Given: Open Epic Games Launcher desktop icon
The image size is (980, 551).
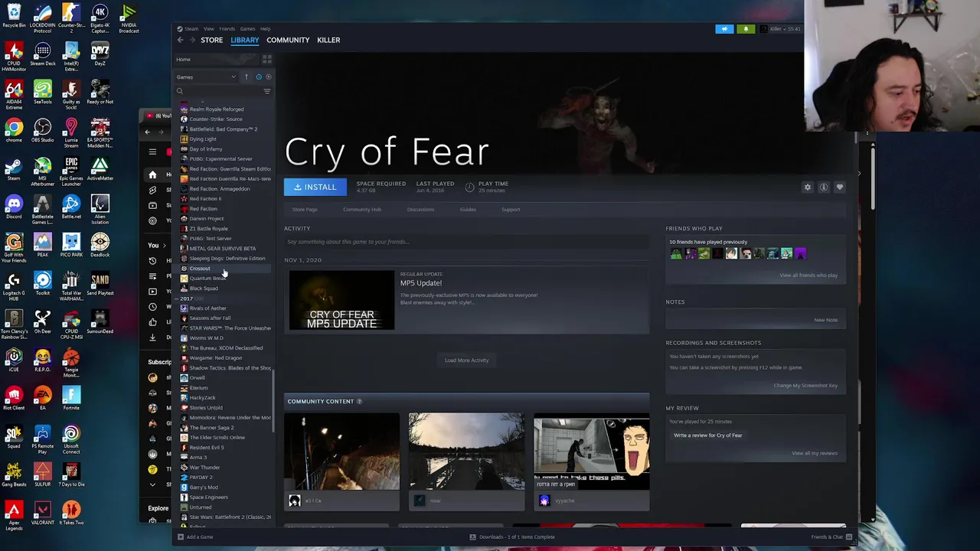Looking at the screenshot, I should [71, 171].
